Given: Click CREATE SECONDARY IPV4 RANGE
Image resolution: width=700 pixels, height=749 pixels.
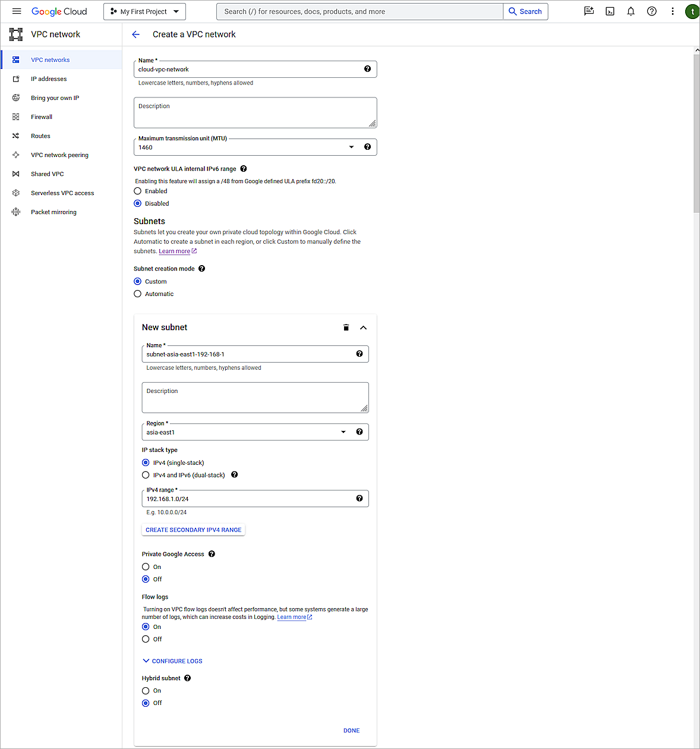Looking at the screenshot, I should coord(193,530).
